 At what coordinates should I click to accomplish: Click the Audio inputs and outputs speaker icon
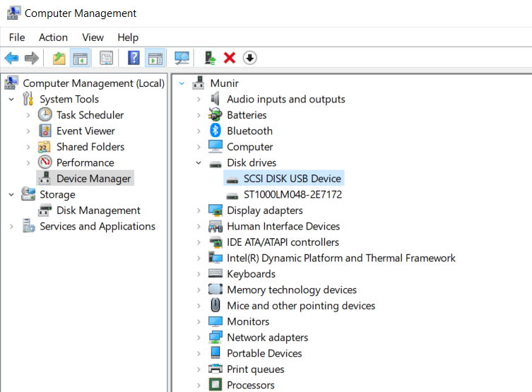(215, 99)
